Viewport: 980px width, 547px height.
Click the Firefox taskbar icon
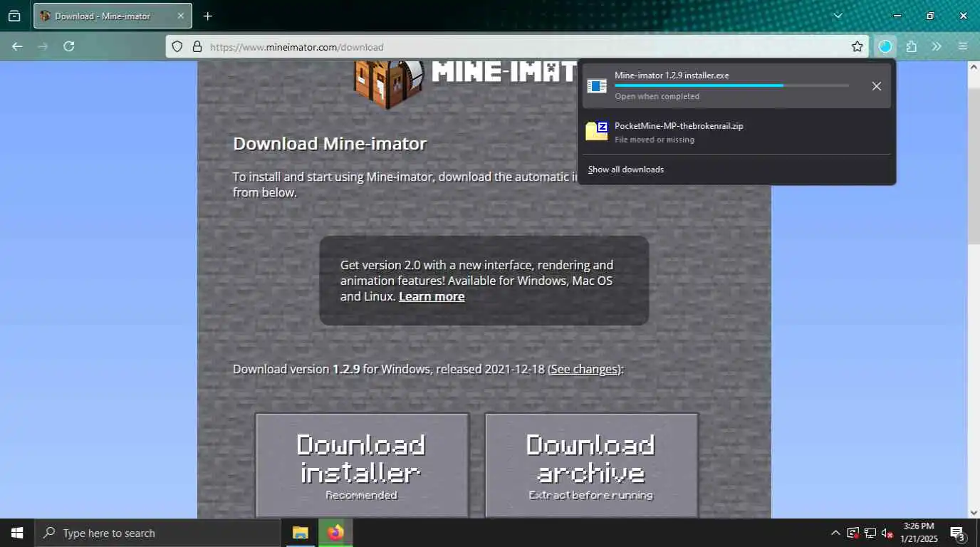point(335,533)
